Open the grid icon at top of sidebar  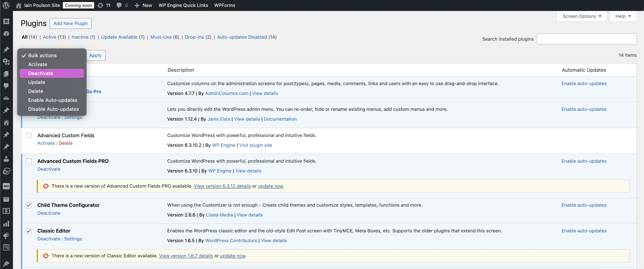pos(6,21)
